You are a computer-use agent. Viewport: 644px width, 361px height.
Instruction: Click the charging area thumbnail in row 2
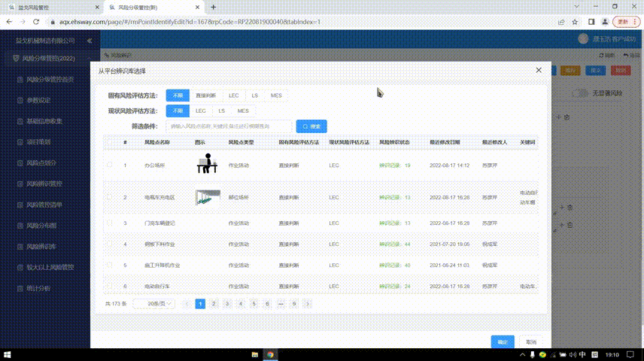coord(208,197)
